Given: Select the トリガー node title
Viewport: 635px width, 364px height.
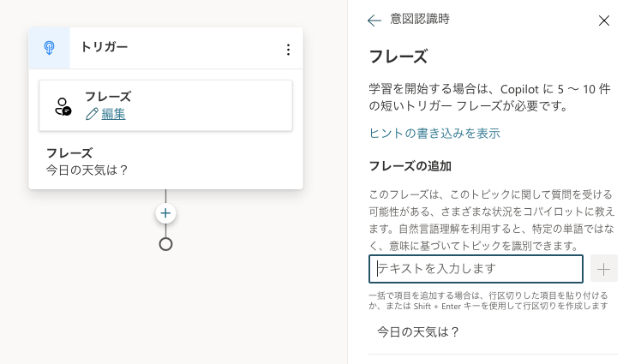Looking at the screenshot, I should pos(104,47).
